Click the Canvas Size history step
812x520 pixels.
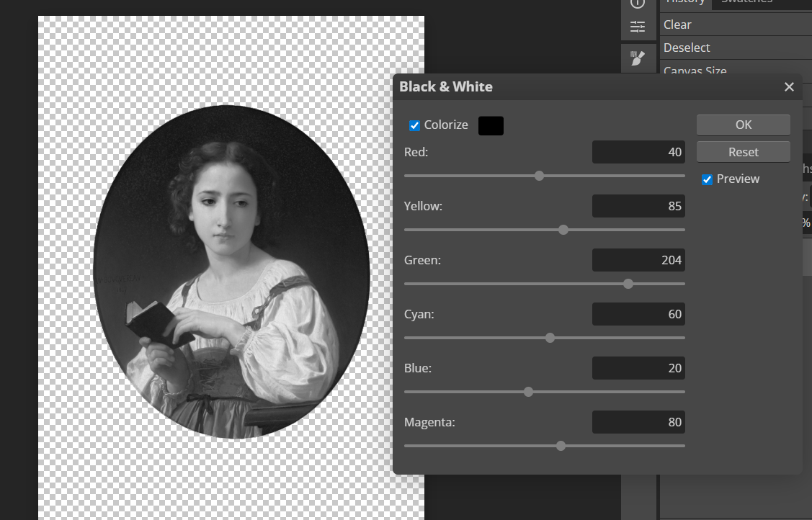click(x=695, y=71)
